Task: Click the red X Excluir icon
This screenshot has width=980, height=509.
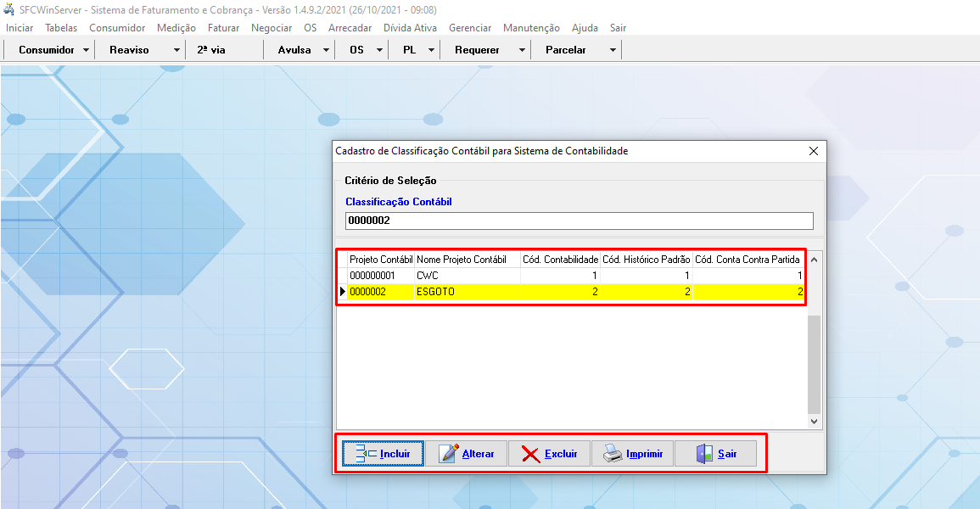Action: click(531, 454)
